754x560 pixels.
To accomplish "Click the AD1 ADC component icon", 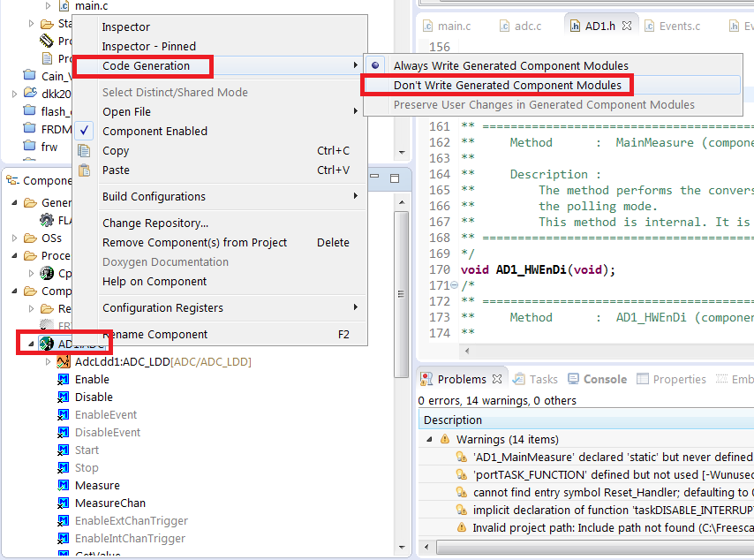I will coord(47,344).
